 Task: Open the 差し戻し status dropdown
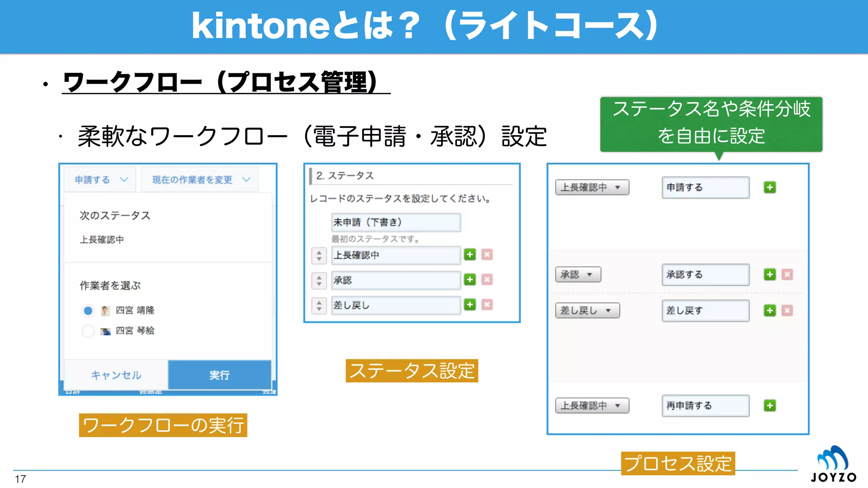click(587, 311)
